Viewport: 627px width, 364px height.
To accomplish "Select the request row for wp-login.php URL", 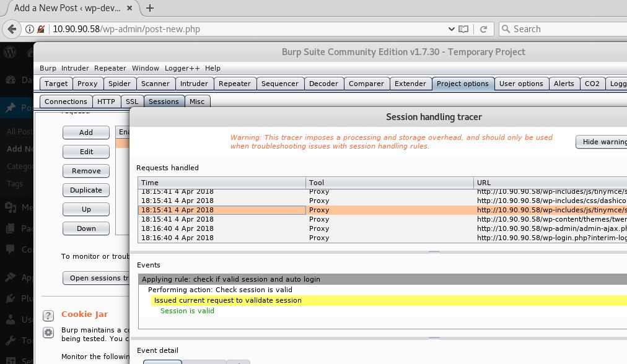I will click(383, 238).
